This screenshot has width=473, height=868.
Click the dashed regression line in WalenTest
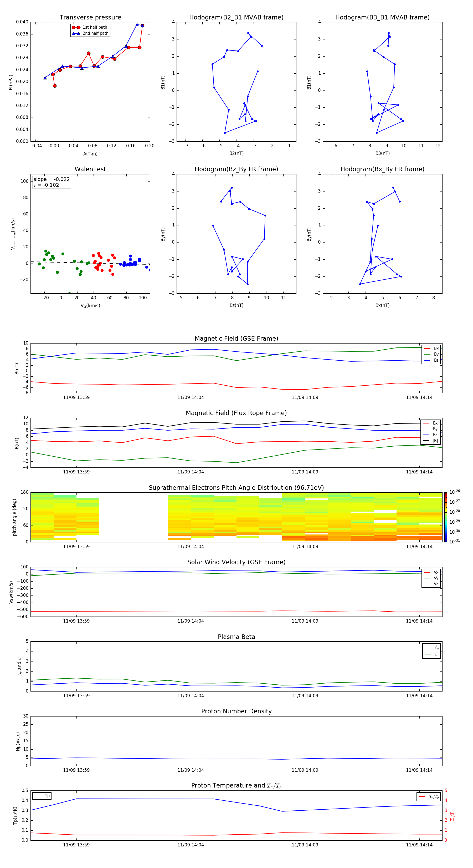tap(90, 263)
